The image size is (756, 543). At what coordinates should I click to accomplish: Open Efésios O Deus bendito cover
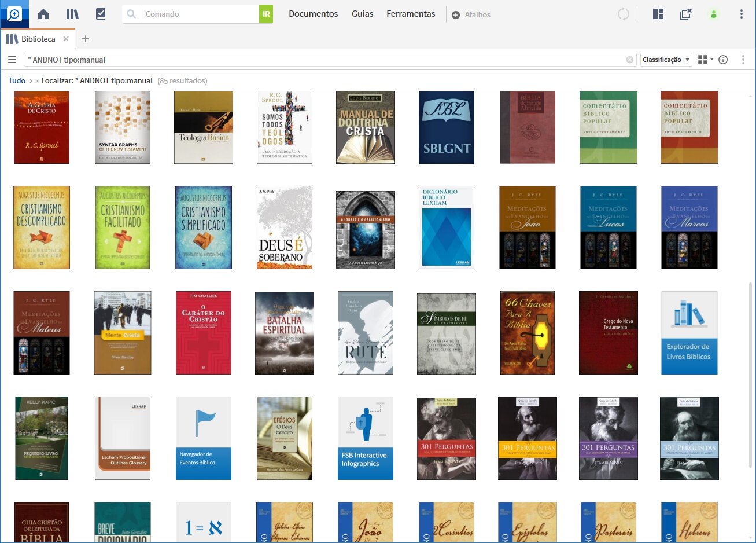(x=285, y=438)
